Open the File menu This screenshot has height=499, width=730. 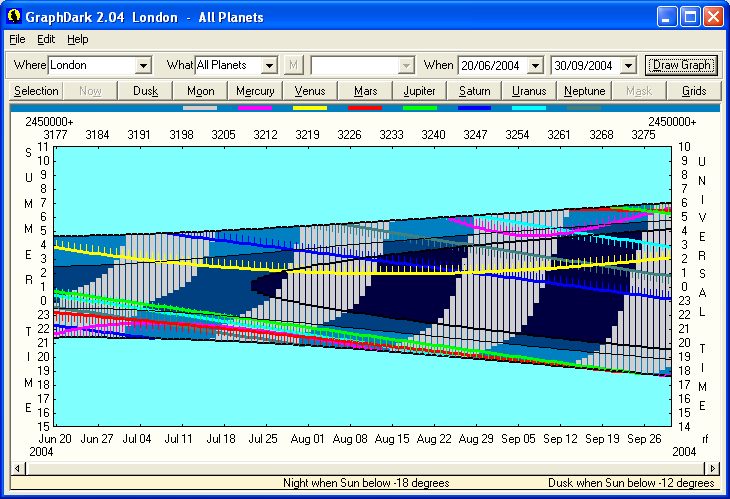pyautogui.click(x=17, y=39)
